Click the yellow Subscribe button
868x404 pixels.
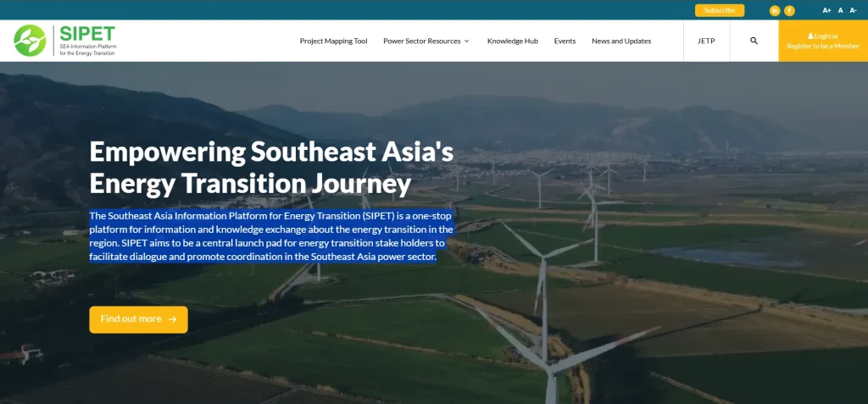coord(720,10)
